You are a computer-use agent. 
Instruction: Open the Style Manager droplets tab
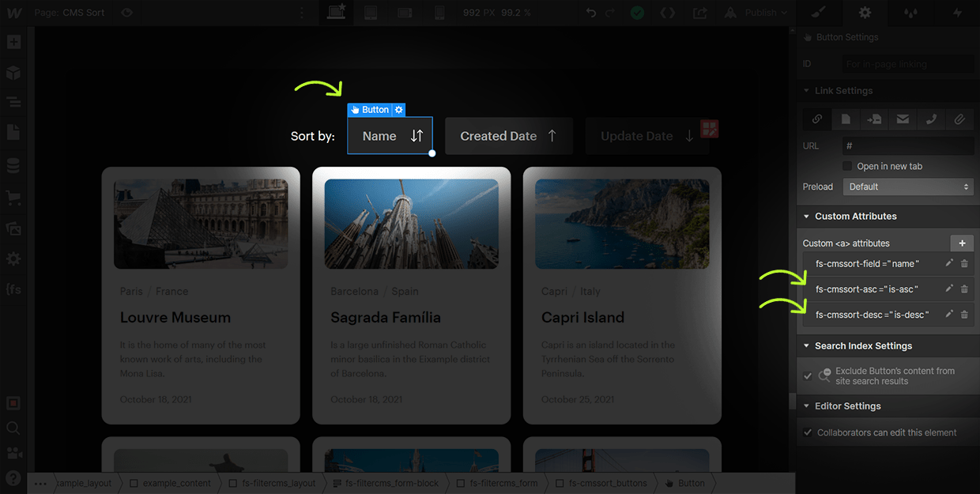pos(911,13)
